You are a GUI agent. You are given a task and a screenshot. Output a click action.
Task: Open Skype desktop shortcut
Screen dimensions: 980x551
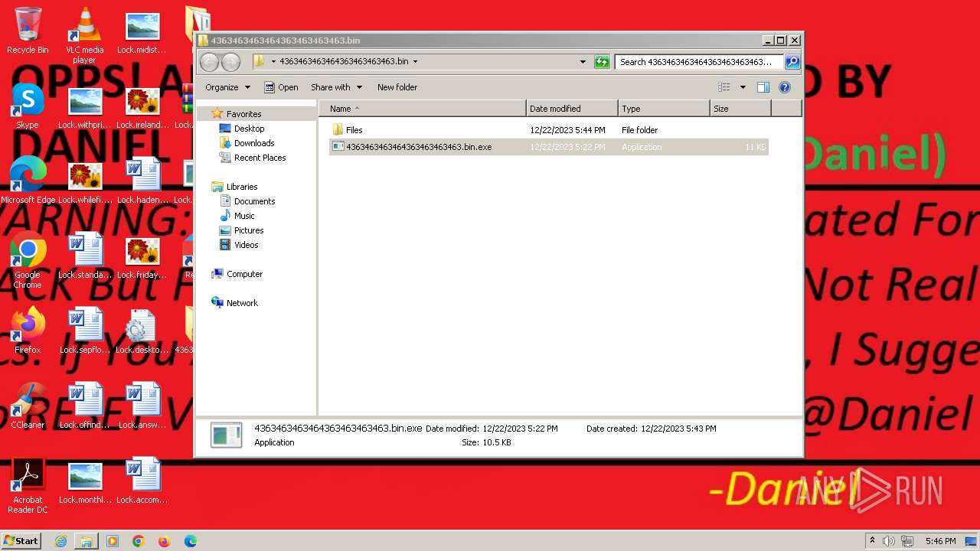28,106
